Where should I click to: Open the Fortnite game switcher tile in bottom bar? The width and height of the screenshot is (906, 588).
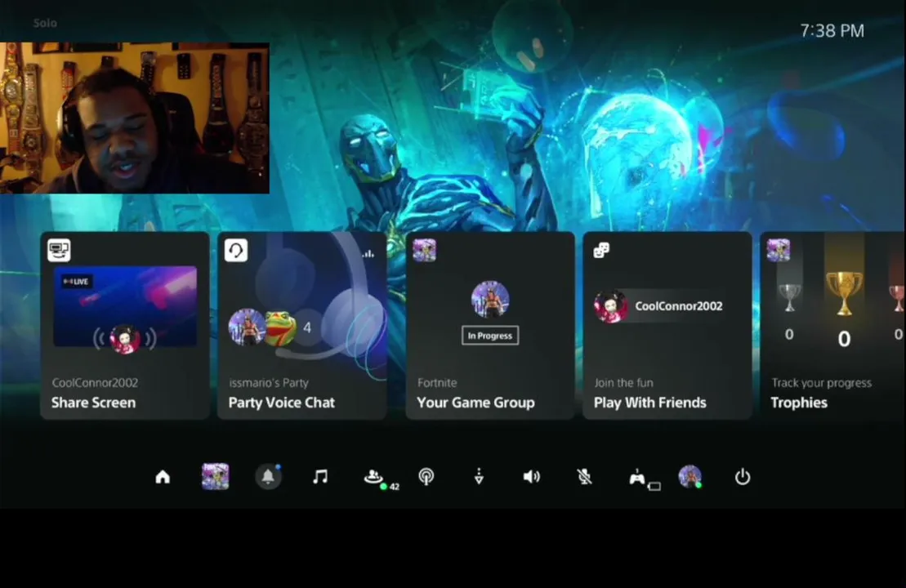pos(216,476)
